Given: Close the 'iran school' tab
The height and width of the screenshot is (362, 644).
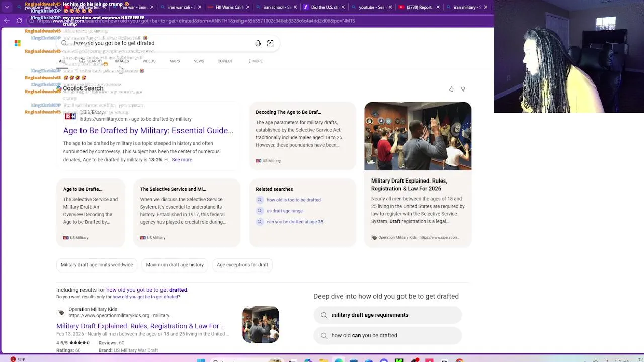Looking at the screenshot, I should coord(295,7).
